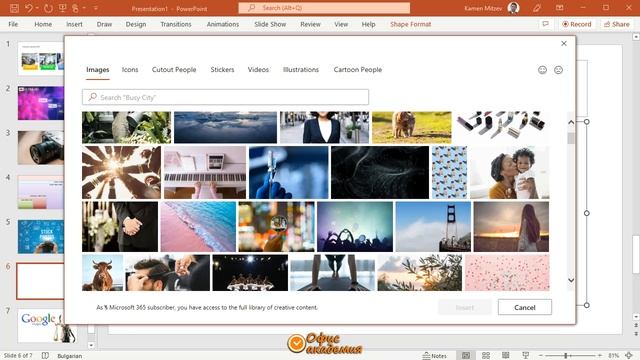Viewport: 640px width, 360px height.
Task: Close the stock images dialog
Action: click(564, 43)
